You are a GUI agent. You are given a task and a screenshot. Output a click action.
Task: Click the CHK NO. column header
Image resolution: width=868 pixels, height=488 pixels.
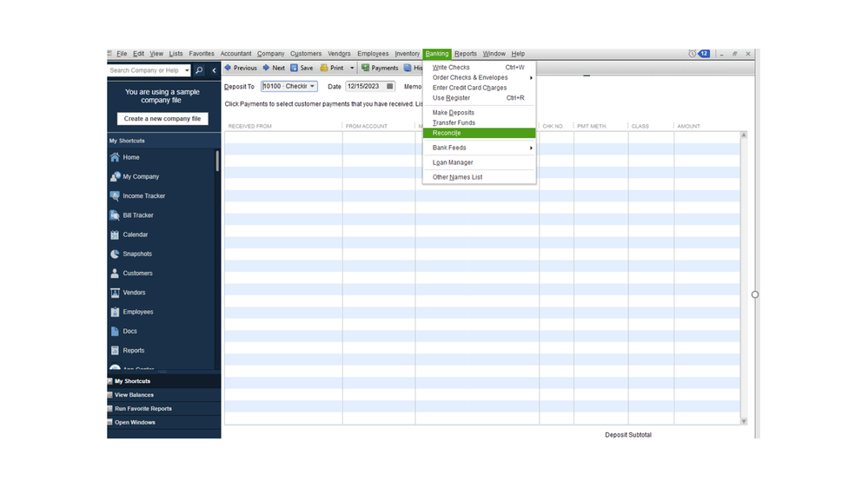click(553, 126)
